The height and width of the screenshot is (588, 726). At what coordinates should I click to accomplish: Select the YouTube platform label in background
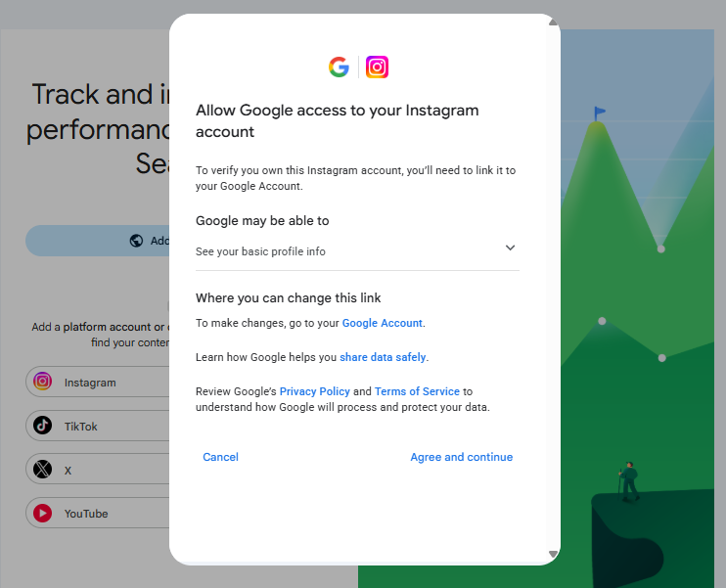tap(86, 514)
